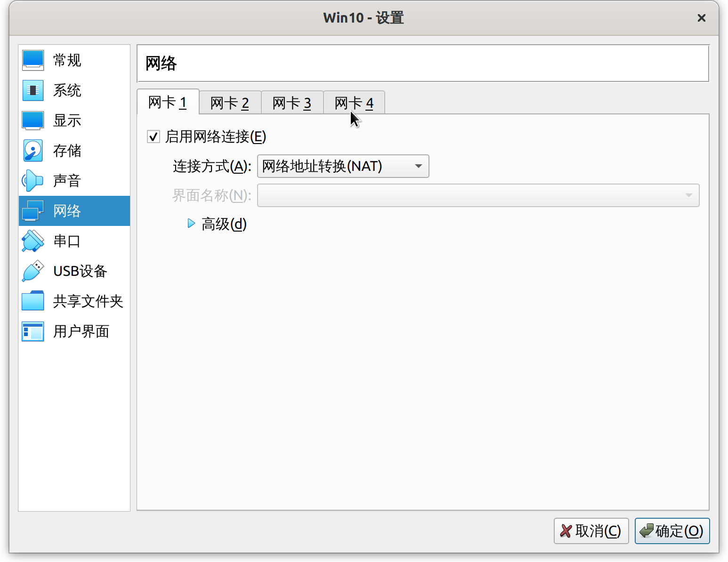Click the 存储 (Storage) disk icon
Image resolution: width=728 pixels, height=562 pixels.
click(33, 151)
